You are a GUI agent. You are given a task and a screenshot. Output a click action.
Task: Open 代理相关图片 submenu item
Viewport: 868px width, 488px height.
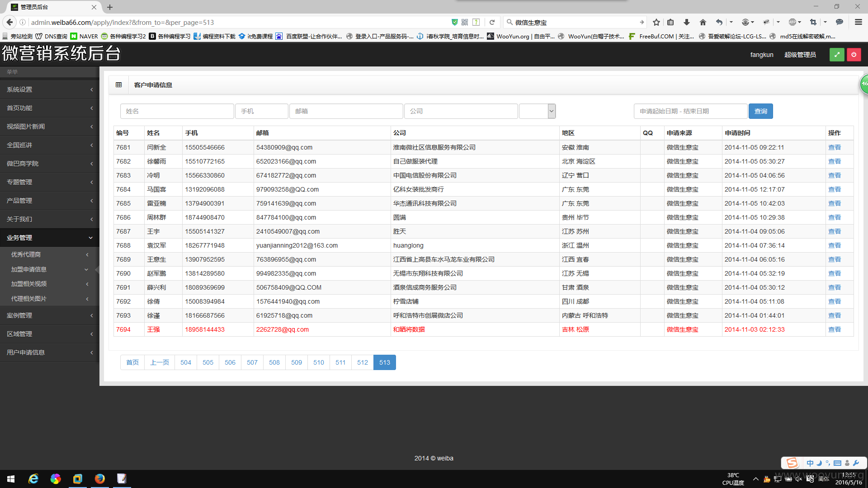point(50,299)
